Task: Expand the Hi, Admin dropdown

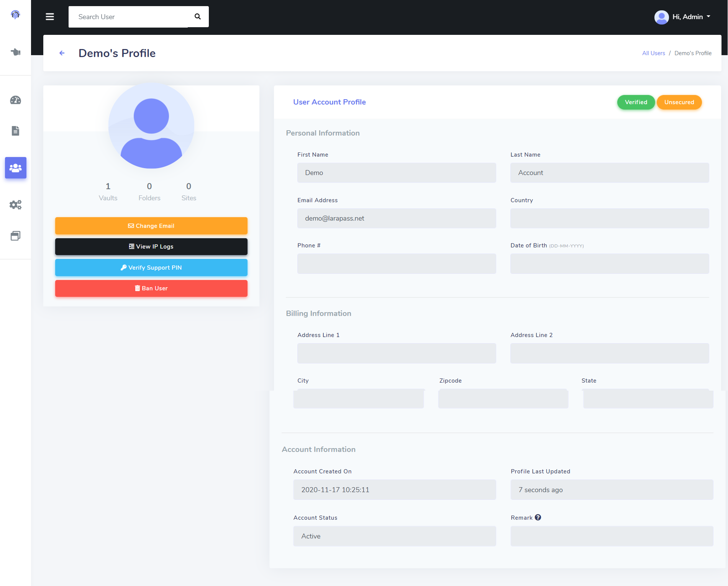Action: (x=691, y=17)
